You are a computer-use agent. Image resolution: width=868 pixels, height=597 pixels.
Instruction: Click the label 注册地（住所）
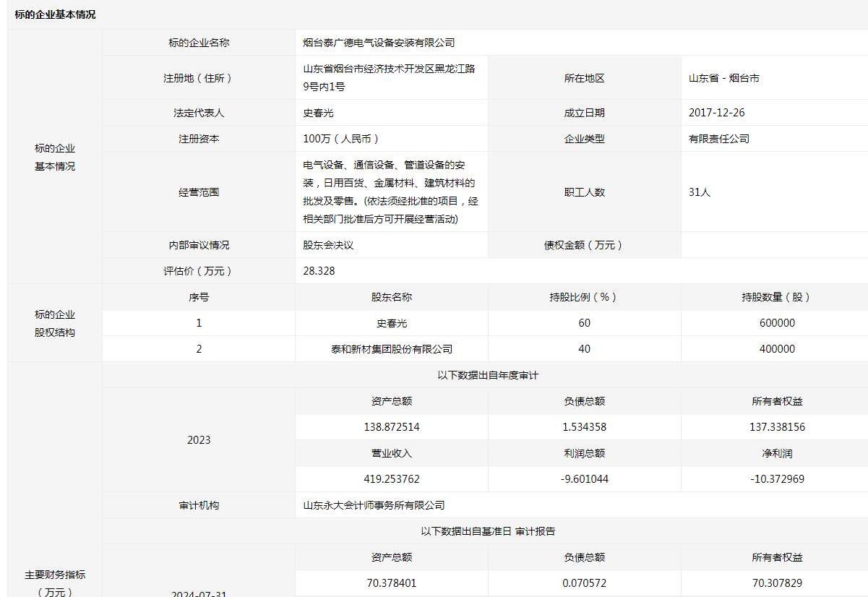coord(199,78)
